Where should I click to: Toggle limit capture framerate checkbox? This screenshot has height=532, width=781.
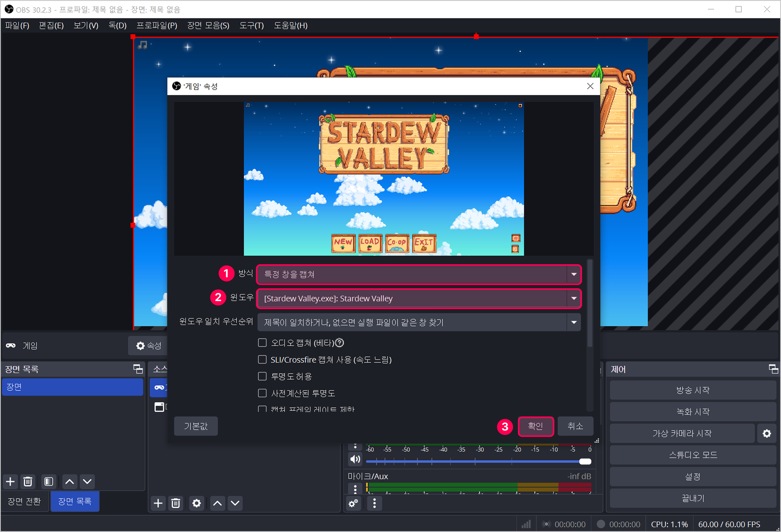pos(262,409)
